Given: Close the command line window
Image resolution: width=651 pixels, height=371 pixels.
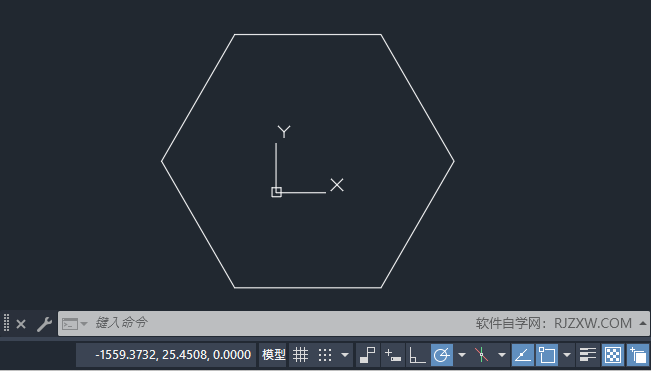Looking at the screenshot, I should (21, 324).
